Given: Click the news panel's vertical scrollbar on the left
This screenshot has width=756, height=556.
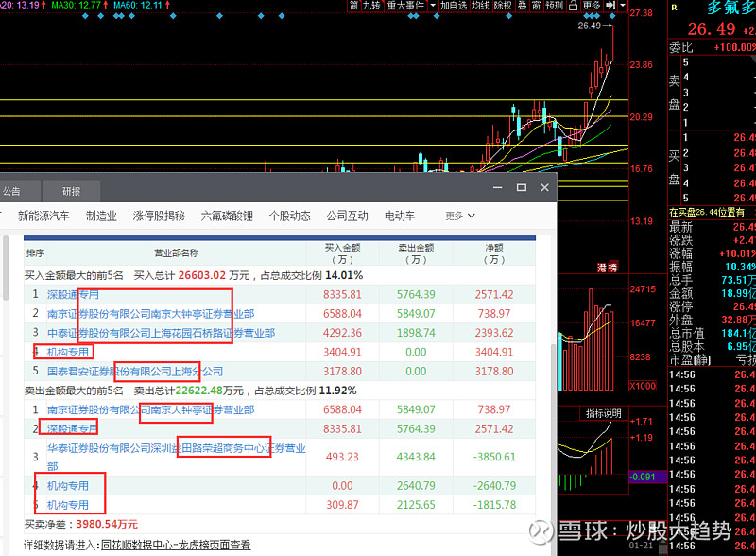Looking at the screenshot, I should click(6, 269).
